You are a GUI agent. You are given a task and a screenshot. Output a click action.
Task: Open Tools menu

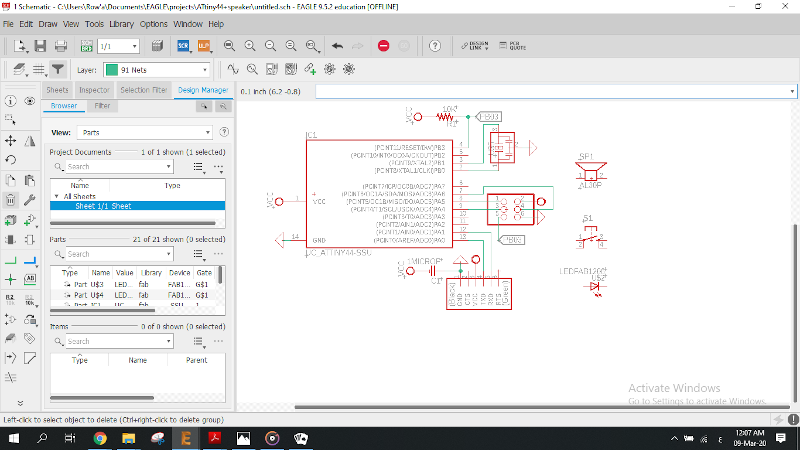[94, 24]
